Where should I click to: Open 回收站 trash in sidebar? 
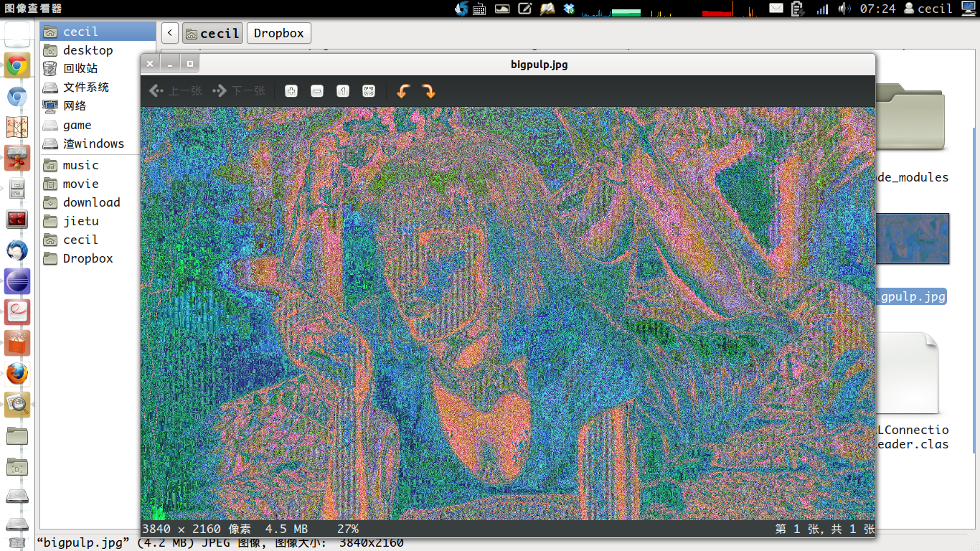coord(80,68)
